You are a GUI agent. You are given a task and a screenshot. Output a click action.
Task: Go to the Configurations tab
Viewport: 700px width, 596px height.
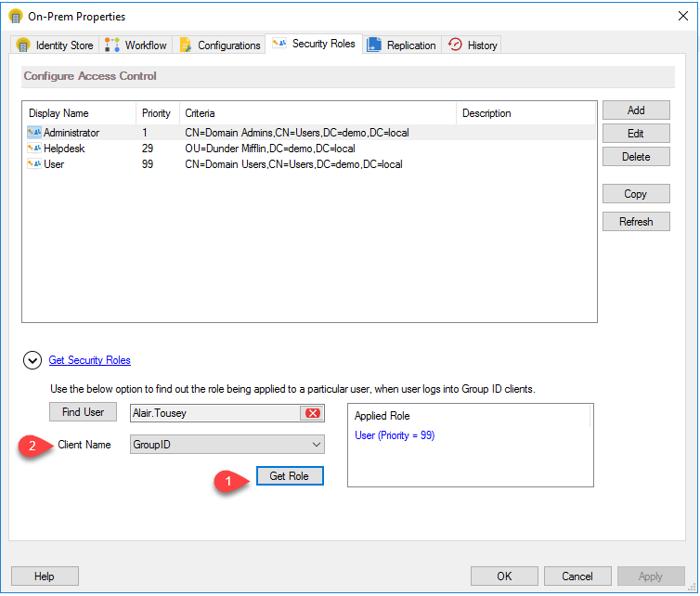coord(220,45)
